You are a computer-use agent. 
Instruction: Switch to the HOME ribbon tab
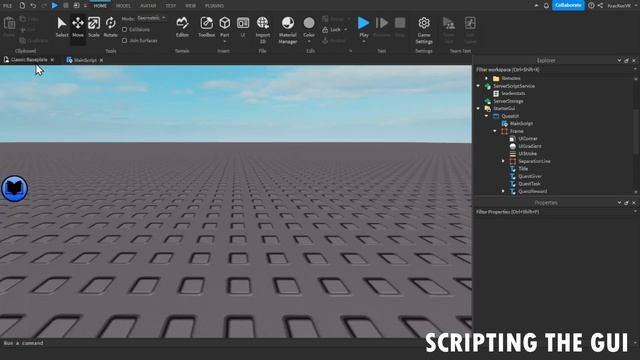100,6
